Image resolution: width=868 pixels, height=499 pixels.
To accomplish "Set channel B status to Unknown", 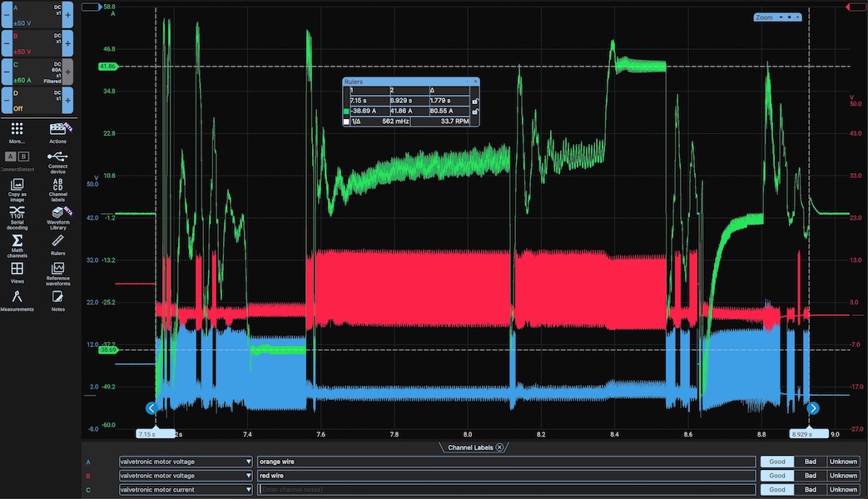I will pos(843,476).
